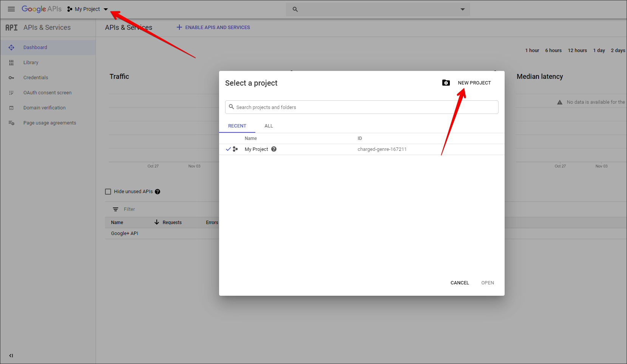Viewport: 627px width, 364px height.
Task: Click the CANCEL button
Action: (460, 283)
